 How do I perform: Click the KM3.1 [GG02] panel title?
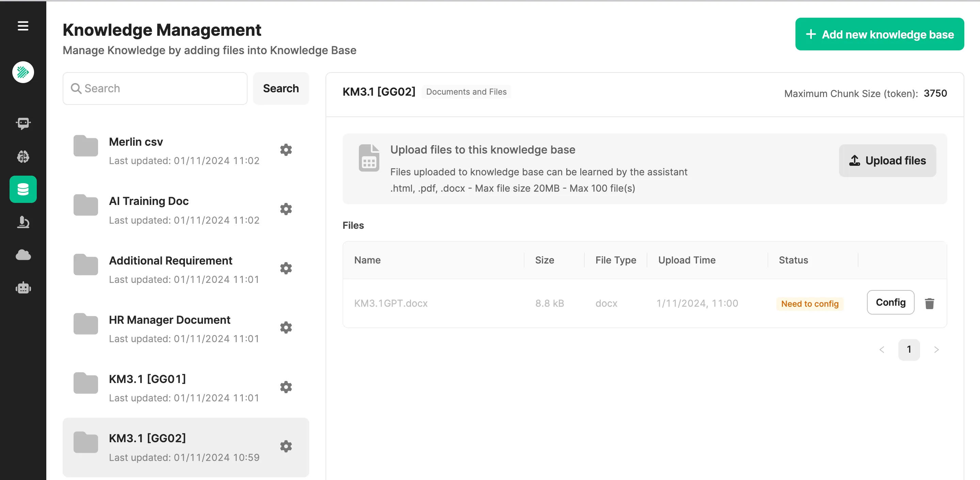[x=379, y=92]
